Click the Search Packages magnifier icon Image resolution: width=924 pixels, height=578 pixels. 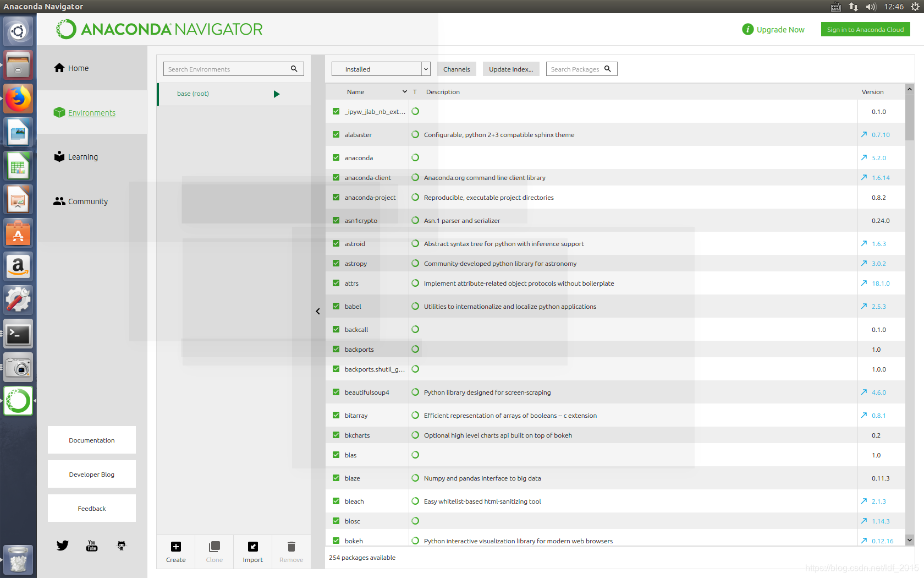click(x=608, y=69)
